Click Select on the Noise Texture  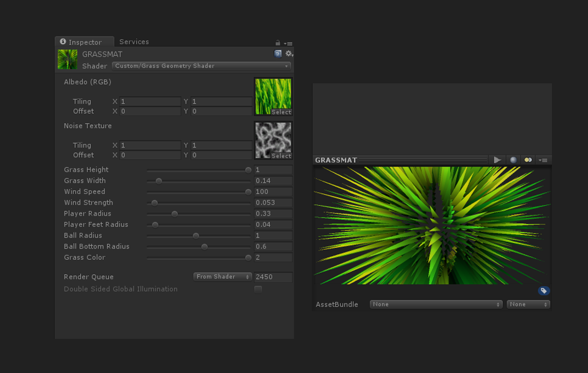[281, 156]
